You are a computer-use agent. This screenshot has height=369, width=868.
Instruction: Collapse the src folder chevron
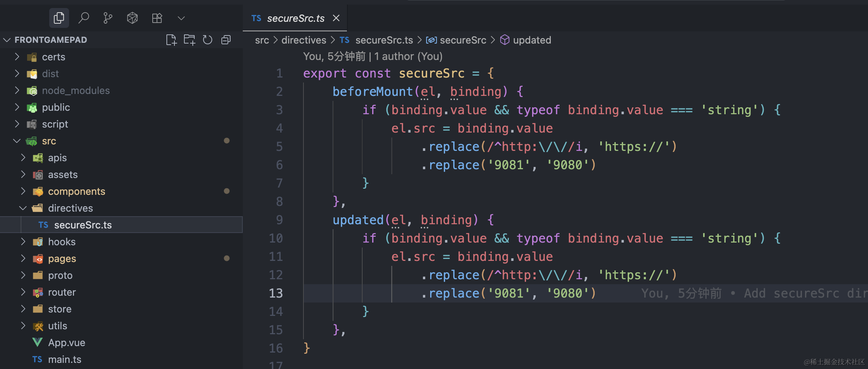(17, 141)
